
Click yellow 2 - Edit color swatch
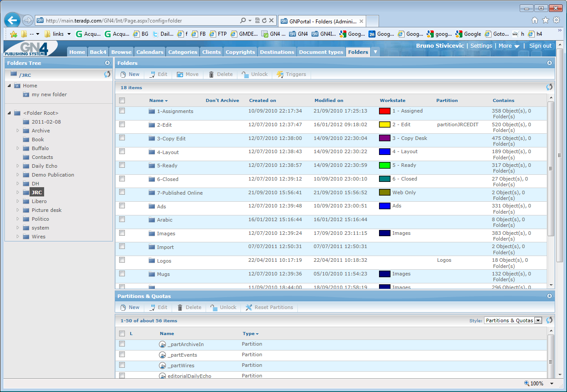pos(385,124)
